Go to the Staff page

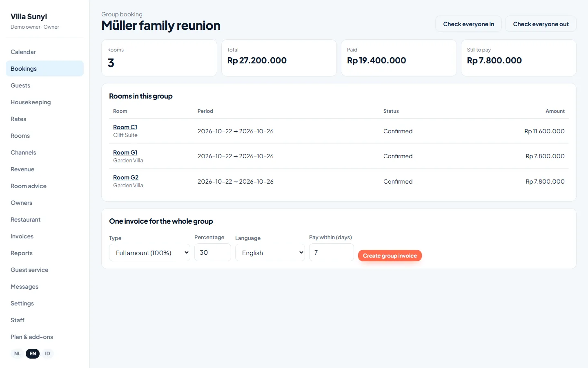45,320
